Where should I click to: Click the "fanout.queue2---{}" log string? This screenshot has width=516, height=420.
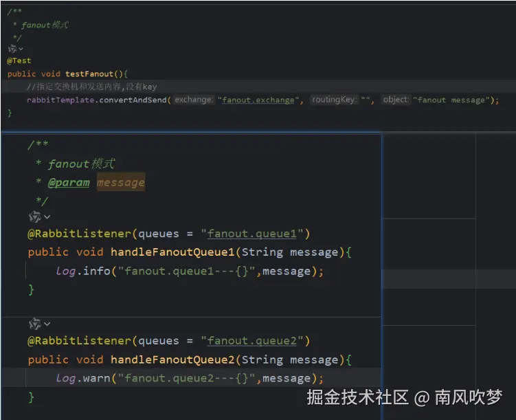187,378
